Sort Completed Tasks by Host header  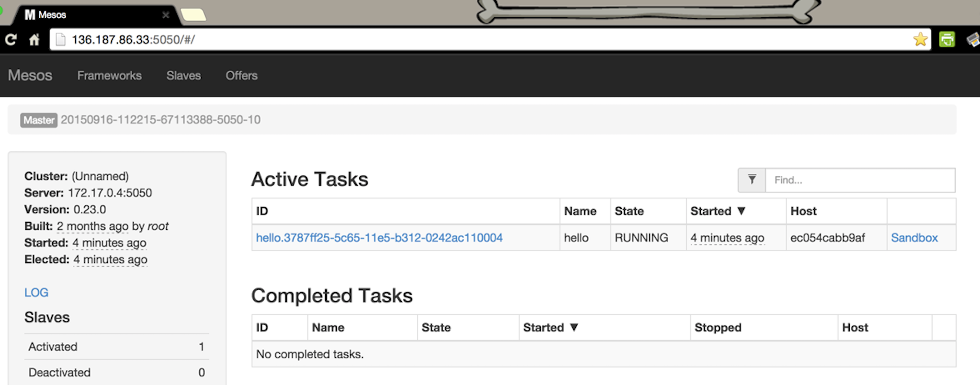point(855,328)
